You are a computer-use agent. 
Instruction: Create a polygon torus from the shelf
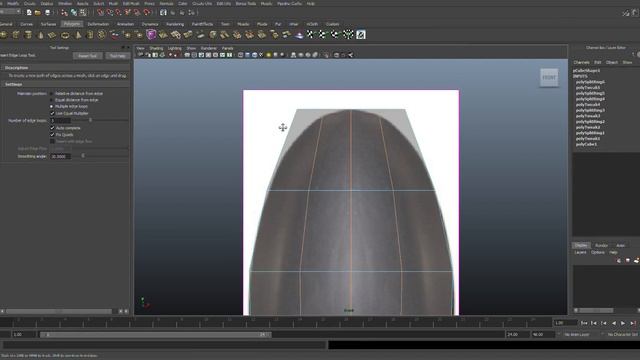tap(65, 35)
